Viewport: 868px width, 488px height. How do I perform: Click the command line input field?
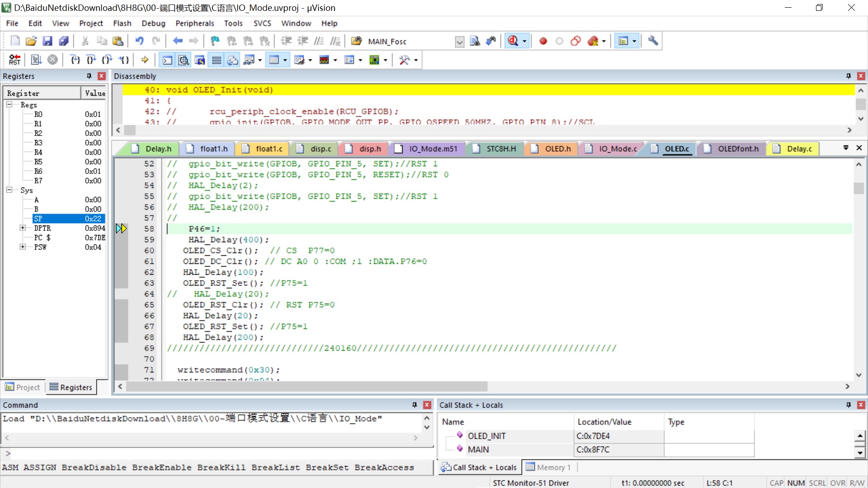[222, 453]
